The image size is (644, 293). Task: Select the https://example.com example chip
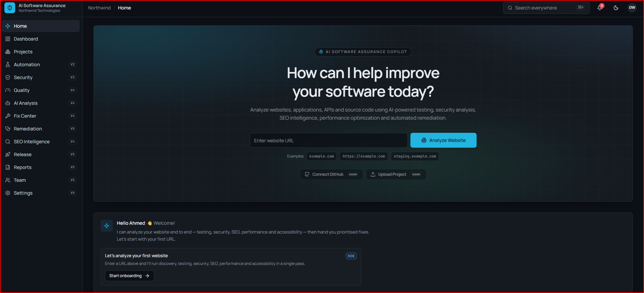click(x=364, y=156)
